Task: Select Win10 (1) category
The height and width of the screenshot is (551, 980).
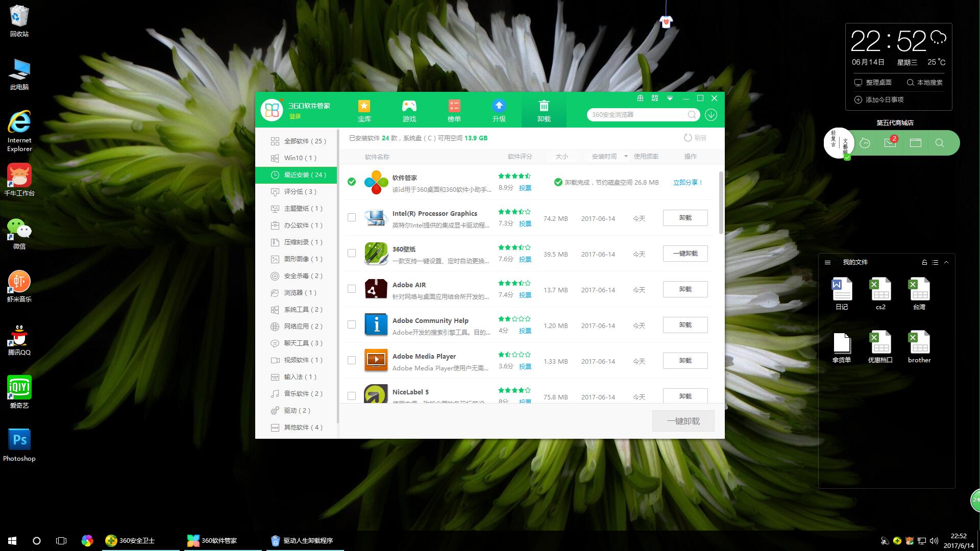Action: click(x=297, y=158)
